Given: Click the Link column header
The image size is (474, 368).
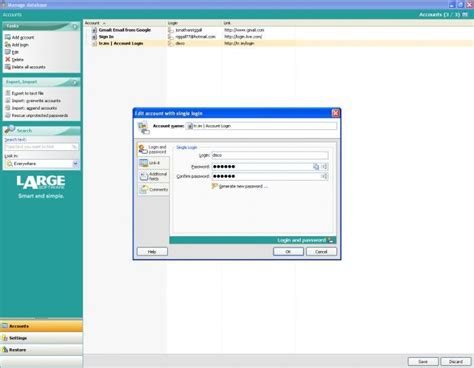Looking at the screenshot, I should click(x=259, y=23).
